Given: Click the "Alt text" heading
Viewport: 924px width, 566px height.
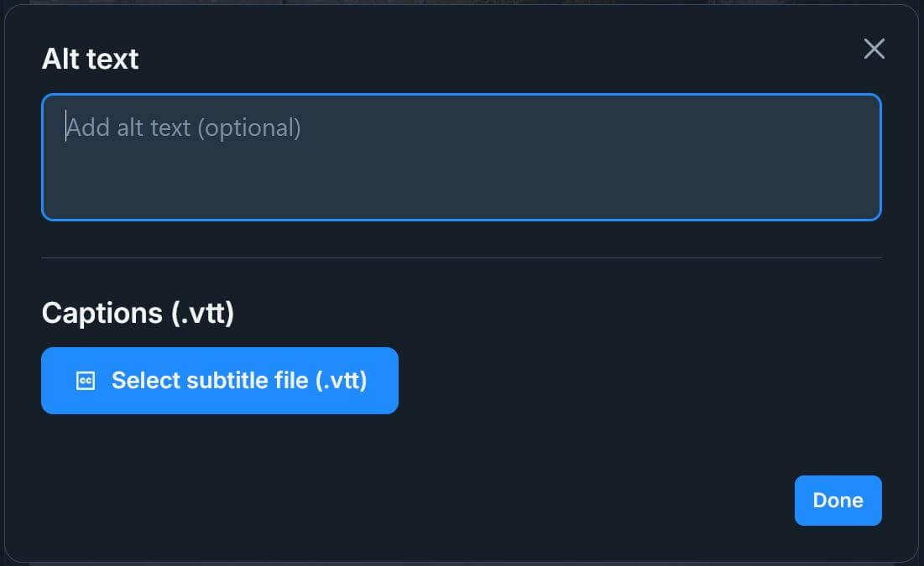Looking at the screenshot, I should [x=90, y=59].
